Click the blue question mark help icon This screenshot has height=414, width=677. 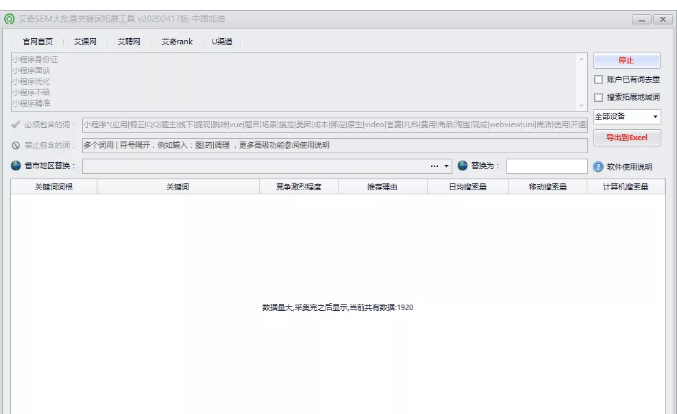click(x=598, y=167)
